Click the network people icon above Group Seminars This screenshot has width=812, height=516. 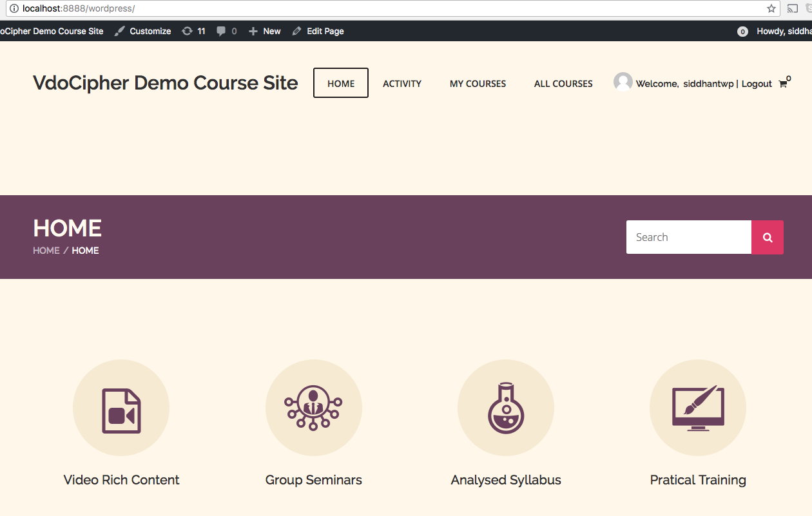click(313, 408)
